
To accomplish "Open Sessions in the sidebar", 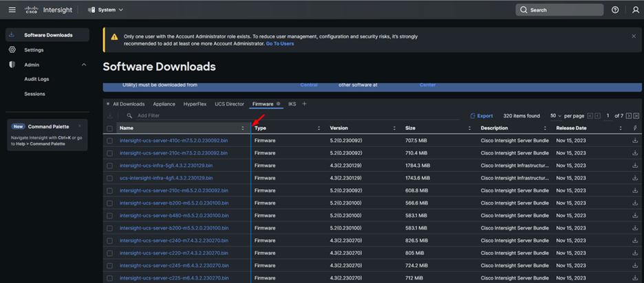I will point(34,93).
